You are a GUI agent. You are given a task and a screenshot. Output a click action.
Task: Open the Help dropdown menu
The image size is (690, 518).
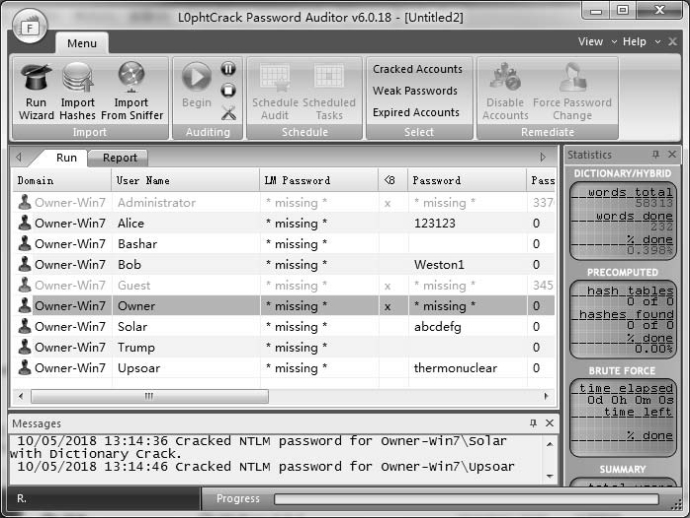(x=641, y=42)
